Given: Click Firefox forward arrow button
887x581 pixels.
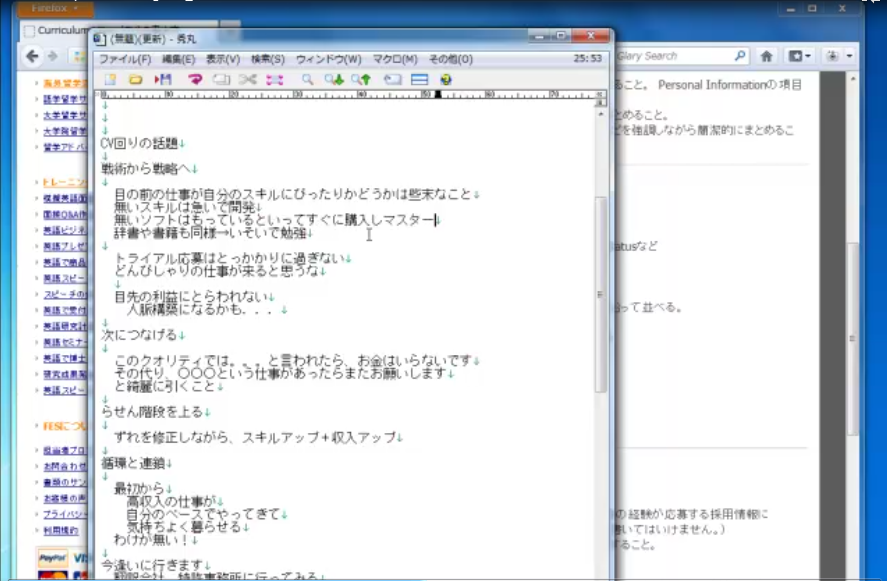Looking at the screenshot, I should pos(53,56).
